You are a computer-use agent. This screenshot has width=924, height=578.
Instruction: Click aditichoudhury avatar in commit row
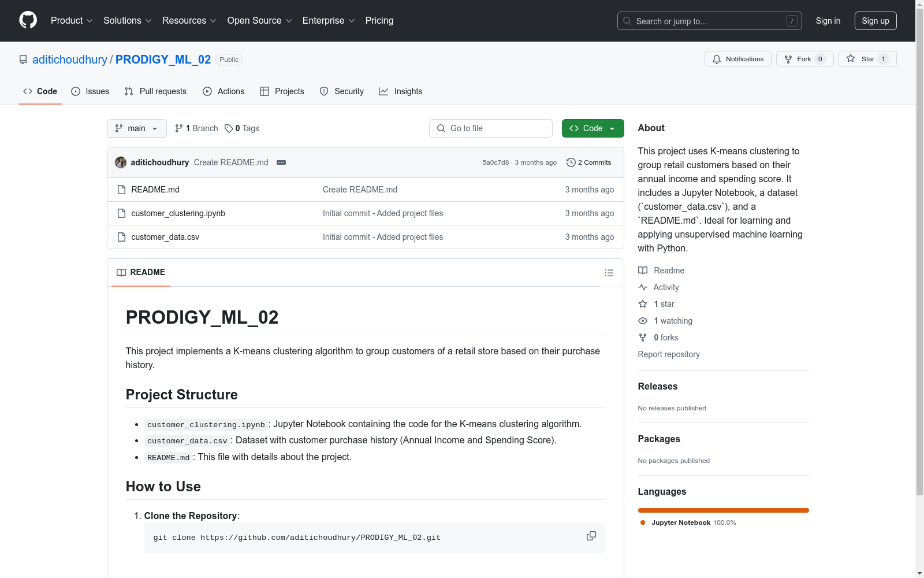tap(121, 162)
